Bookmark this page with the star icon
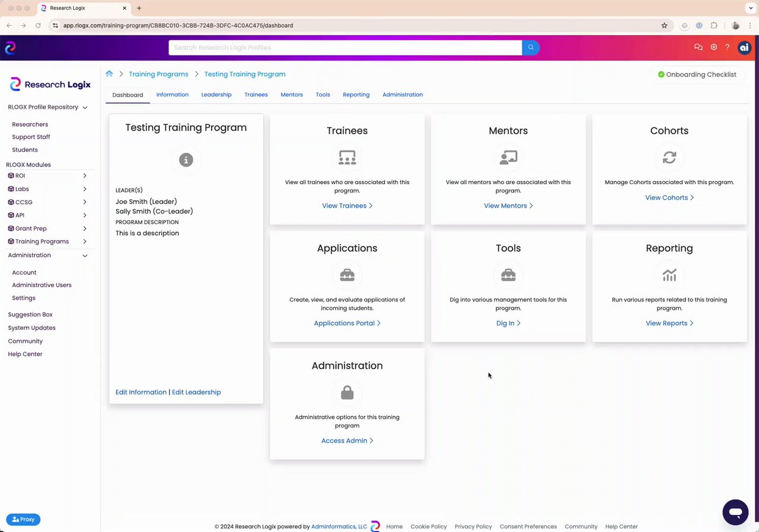Viewport: 759px width, 532px height. coord(664,25)
